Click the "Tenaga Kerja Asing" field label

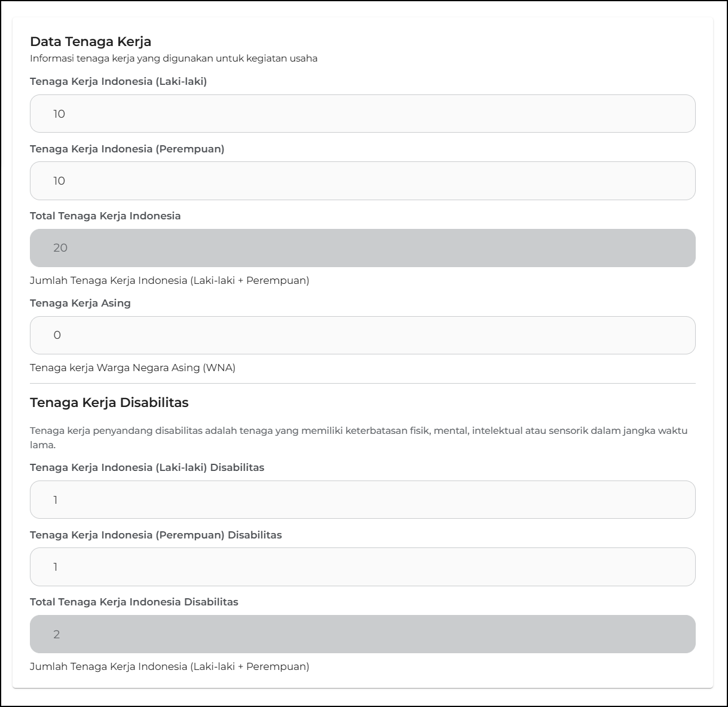click(80, 303)
